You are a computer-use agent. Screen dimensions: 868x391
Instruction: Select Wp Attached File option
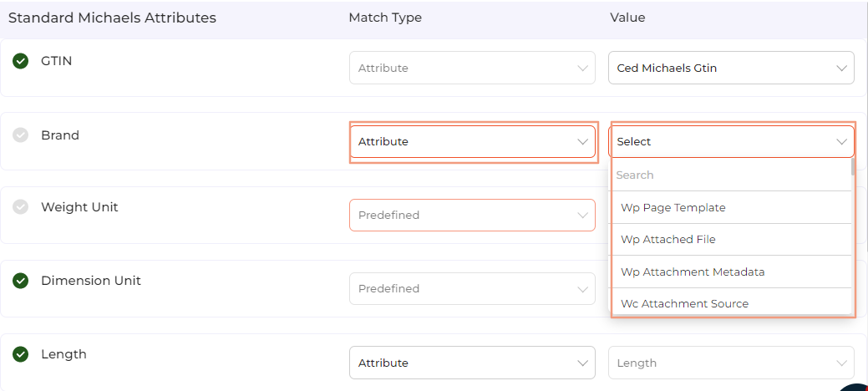click(668, 240)
